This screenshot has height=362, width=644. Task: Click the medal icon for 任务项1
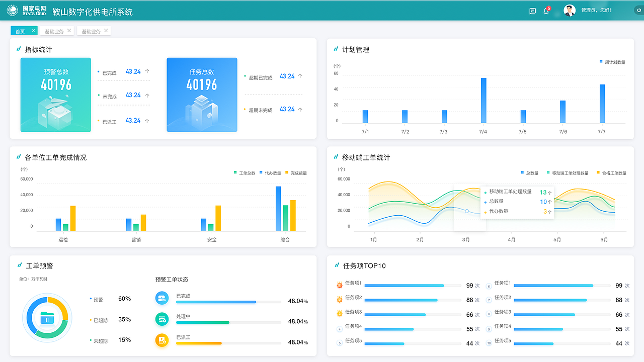339,285
